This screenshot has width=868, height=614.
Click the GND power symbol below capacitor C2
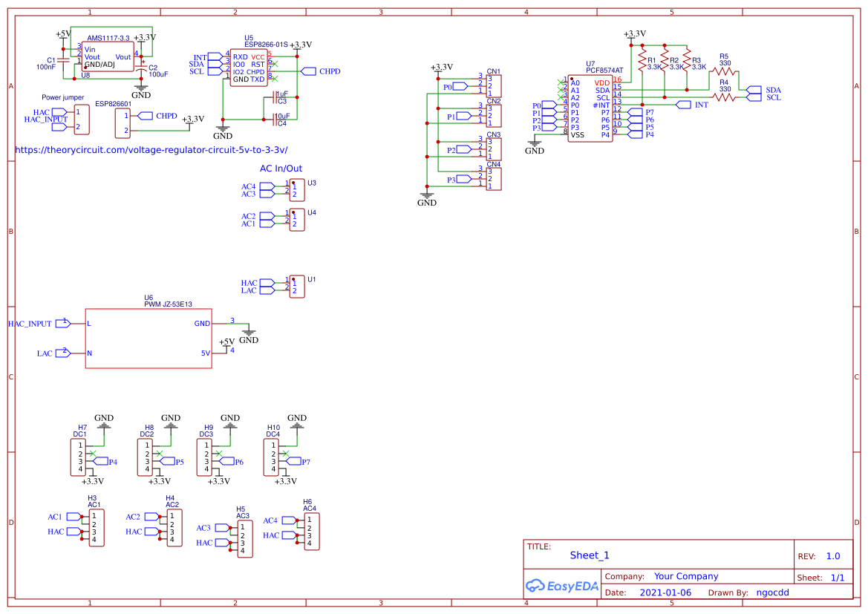(140, 89)
